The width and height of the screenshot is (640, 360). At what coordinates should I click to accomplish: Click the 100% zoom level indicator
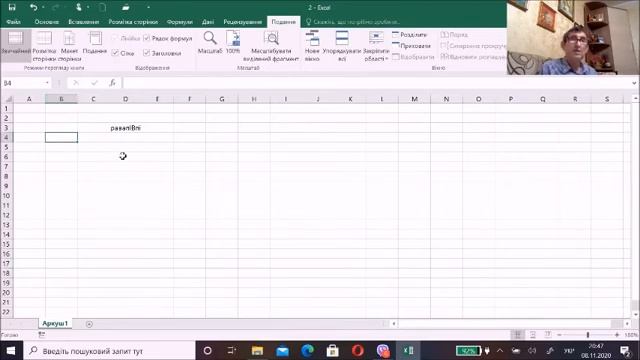[631, 335]
